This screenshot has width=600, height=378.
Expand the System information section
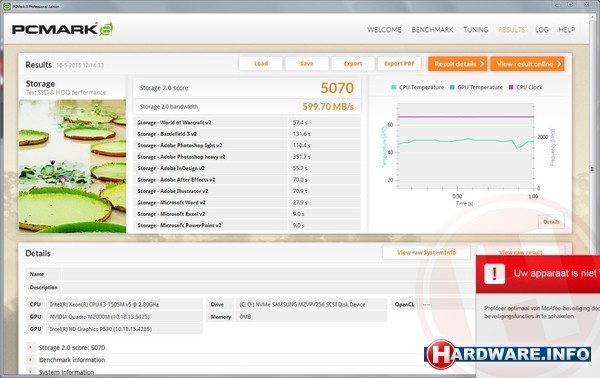[x=30, y=371]
